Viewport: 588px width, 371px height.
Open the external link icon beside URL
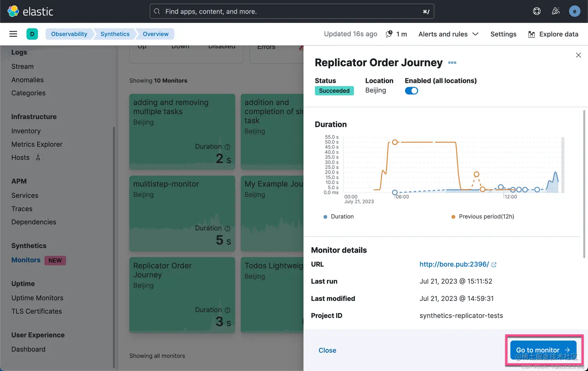coord(494,265)
